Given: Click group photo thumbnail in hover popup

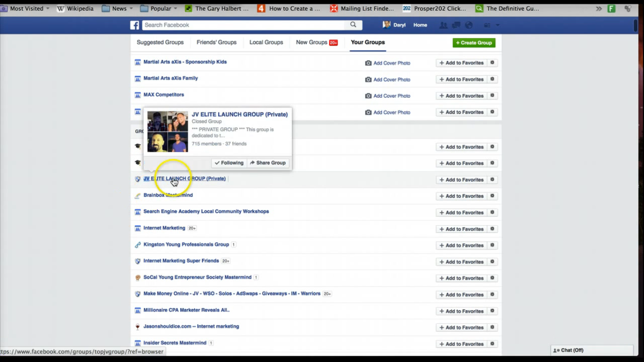Looking at the screenshot, I should (167, 132).
